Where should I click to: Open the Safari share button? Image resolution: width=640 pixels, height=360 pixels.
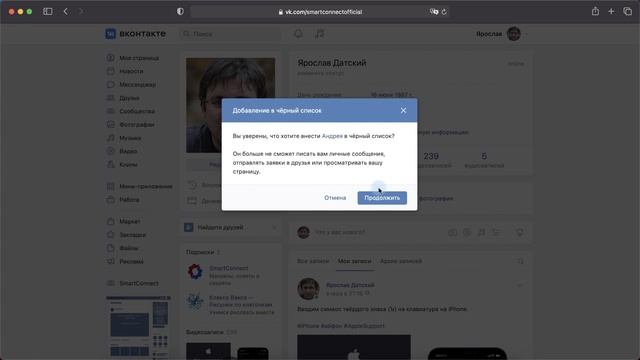tap(596, 11)
